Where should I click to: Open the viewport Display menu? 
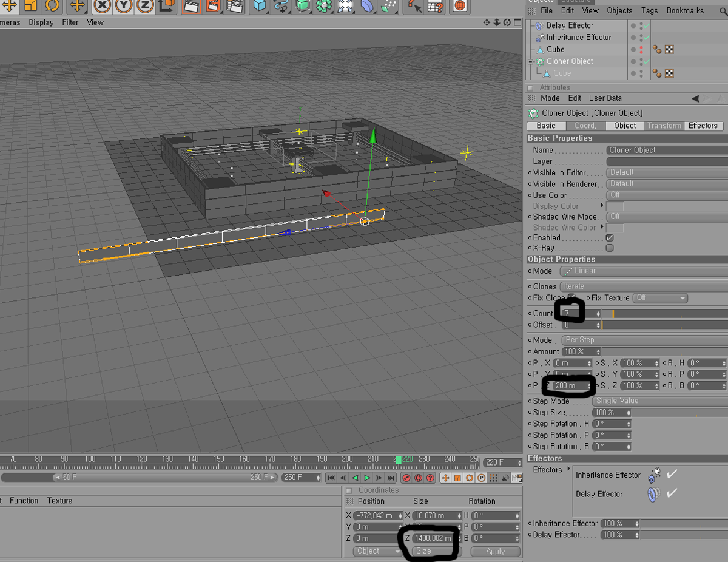click(x=41, y=22)
